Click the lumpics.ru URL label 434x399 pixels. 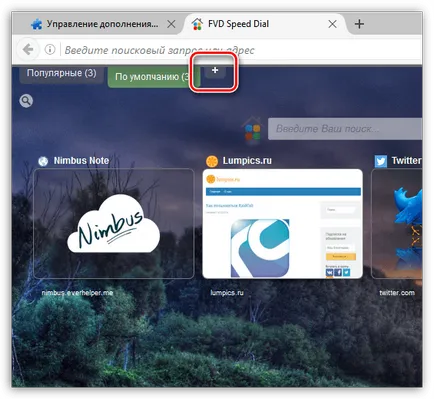(x=227, y=293)
